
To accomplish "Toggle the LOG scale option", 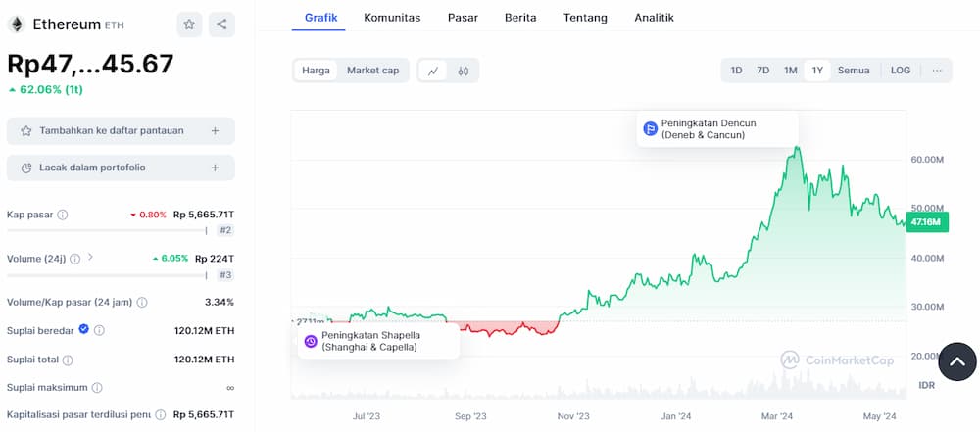I will [901, 71].
